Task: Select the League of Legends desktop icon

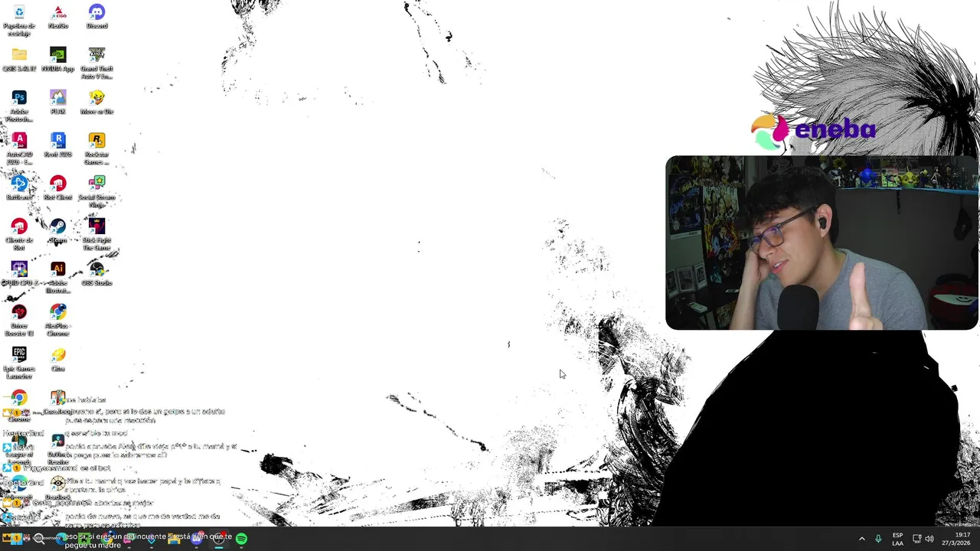Action: (19, 449)
